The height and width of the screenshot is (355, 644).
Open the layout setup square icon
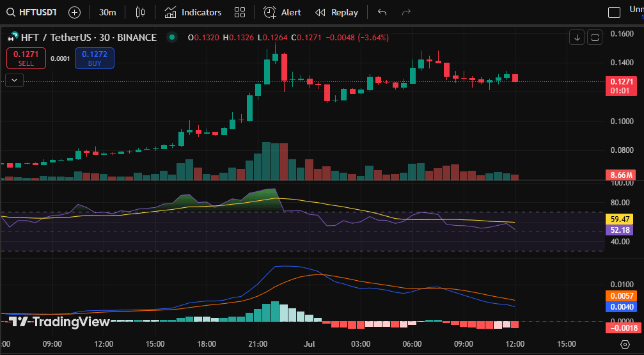(614, 12)
